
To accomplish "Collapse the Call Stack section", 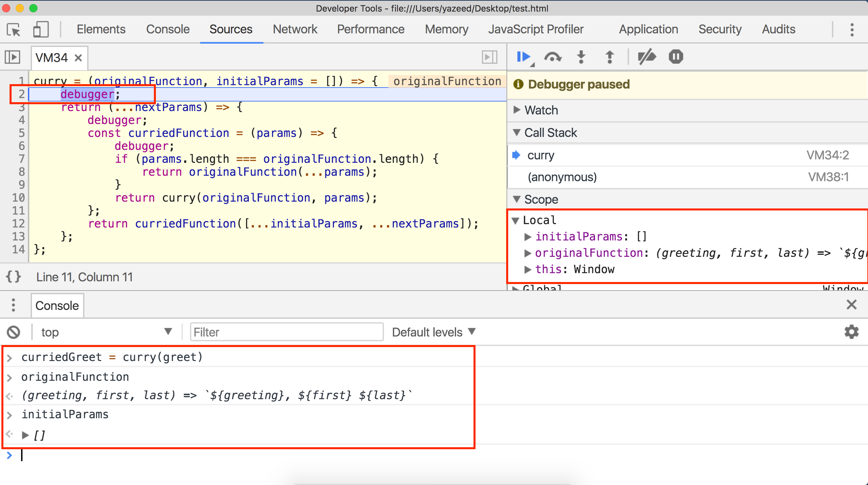I will (517, 132).
